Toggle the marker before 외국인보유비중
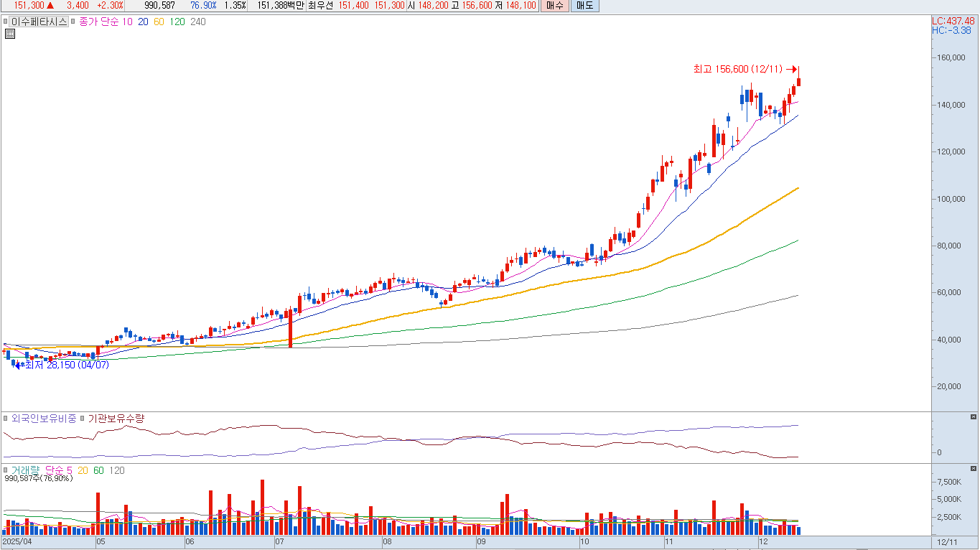Viewport: 980px width, 550px height. tap(6, 419)
